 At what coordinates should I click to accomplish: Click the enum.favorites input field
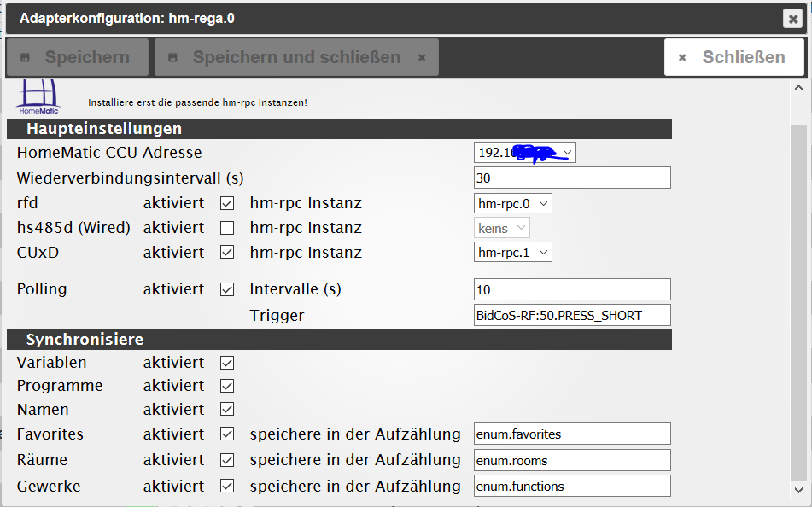click(572, 434)
